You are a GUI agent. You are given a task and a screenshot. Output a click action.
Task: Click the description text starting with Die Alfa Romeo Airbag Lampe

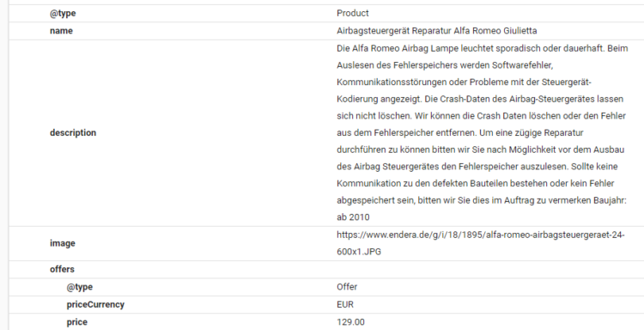483,132
